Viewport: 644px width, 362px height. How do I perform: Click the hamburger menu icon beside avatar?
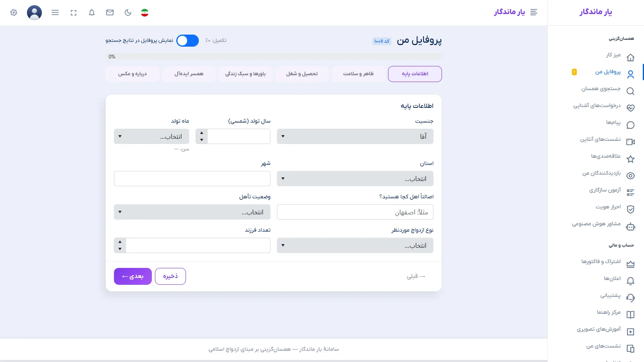[55, 12]
